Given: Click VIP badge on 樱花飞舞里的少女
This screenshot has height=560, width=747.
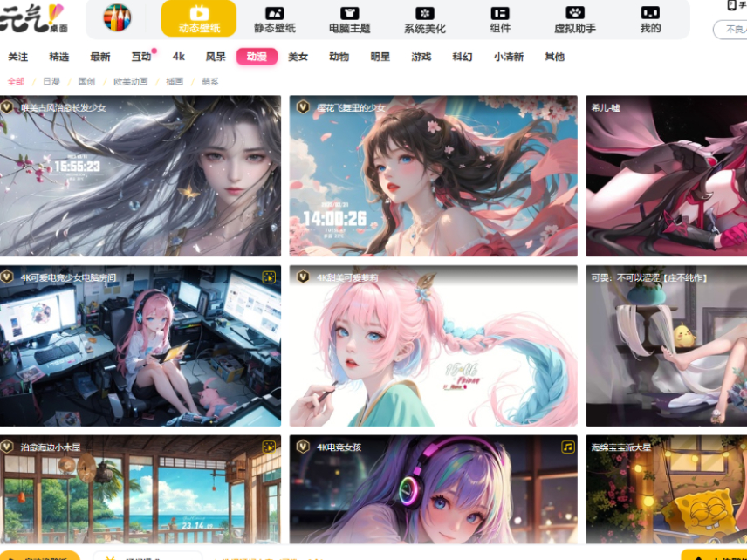Looking at the screenshot, I should click(x=303, y=107).
